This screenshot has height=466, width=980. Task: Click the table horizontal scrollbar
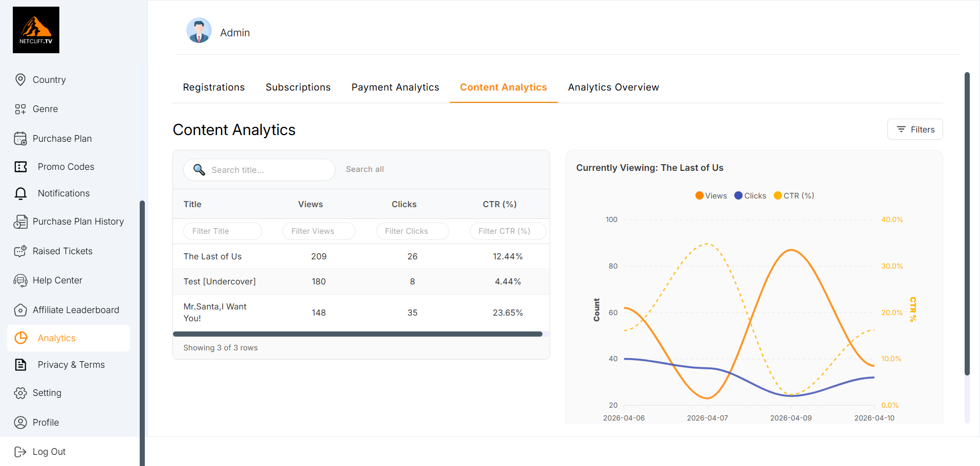coord(357,334)
